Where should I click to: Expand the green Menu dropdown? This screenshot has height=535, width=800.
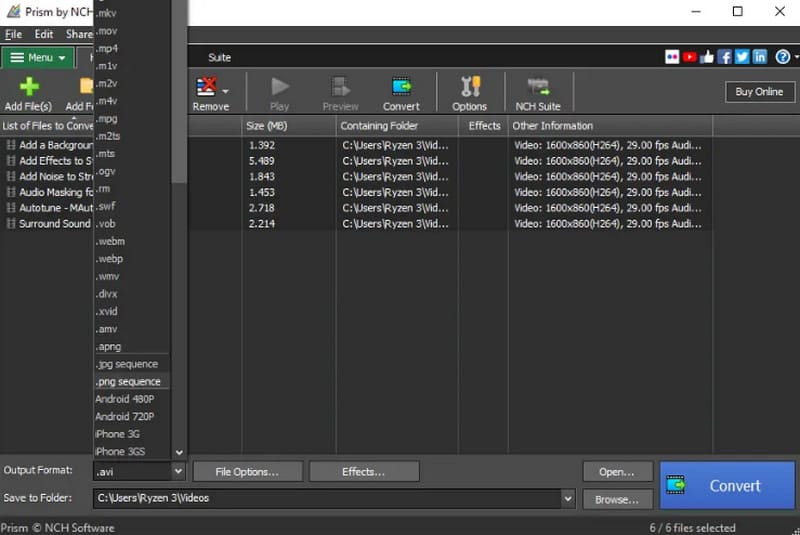[38, 58]
